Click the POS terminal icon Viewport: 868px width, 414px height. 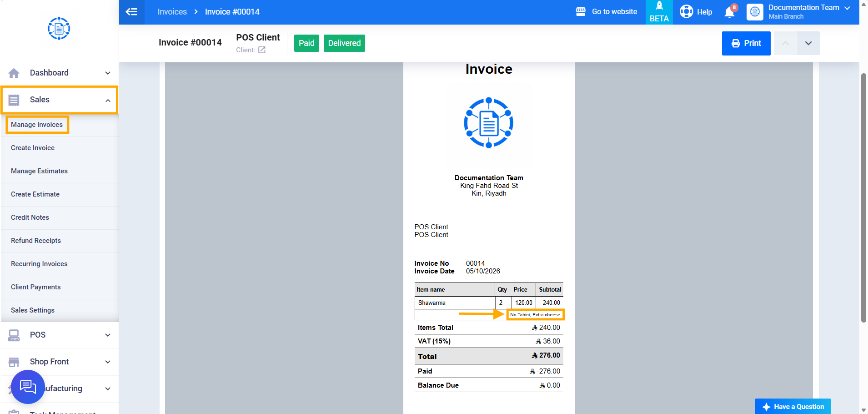[x=14, y=335]
